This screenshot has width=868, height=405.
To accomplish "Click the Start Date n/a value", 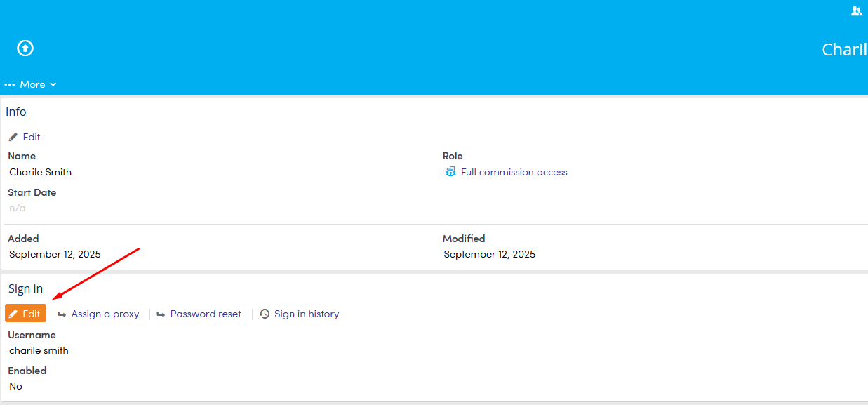I will tap(18, 208).
